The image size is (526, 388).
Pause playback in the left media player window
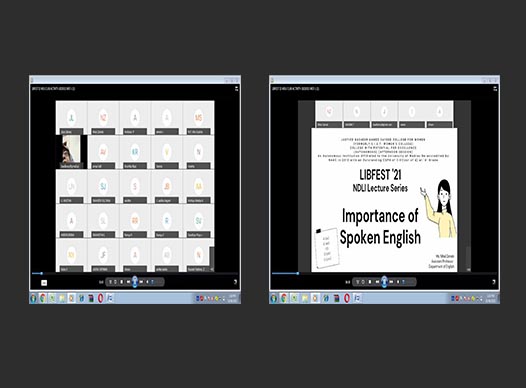point(135,282)
